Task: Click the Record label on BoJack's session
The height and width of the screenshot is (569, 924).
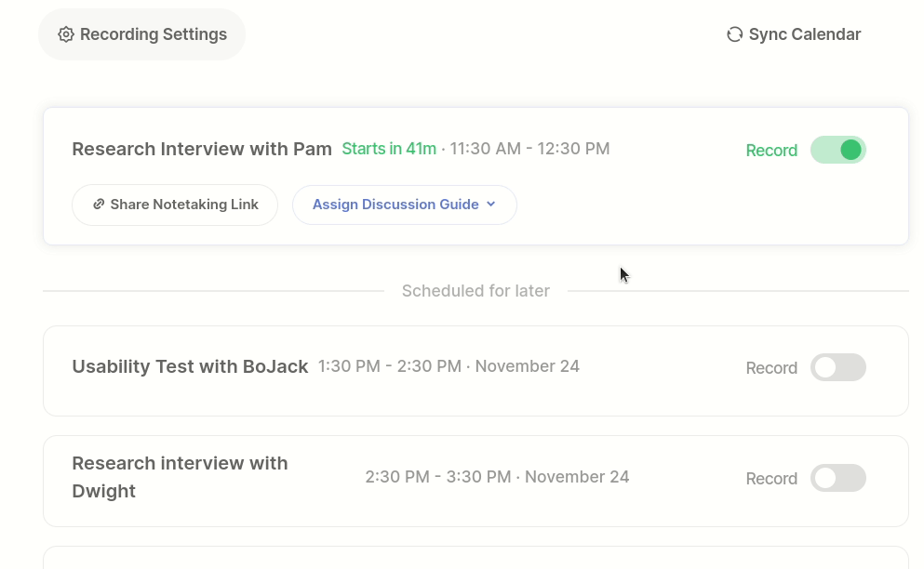Action: pos(771,368)
